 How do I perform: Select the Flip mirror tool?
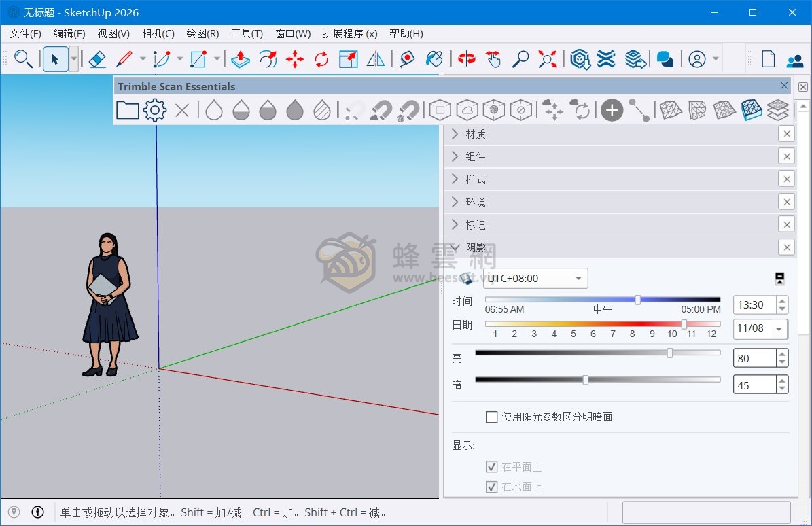(376, 59)
